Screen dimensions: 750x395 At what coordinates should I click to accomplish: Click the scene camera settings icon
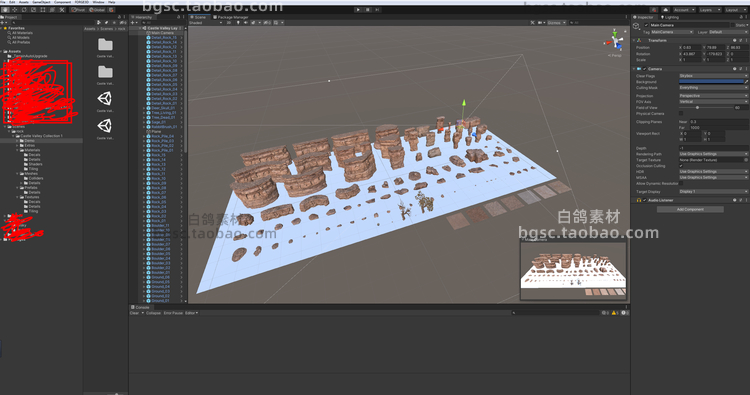pyautogui.click(x=540, y=22)
